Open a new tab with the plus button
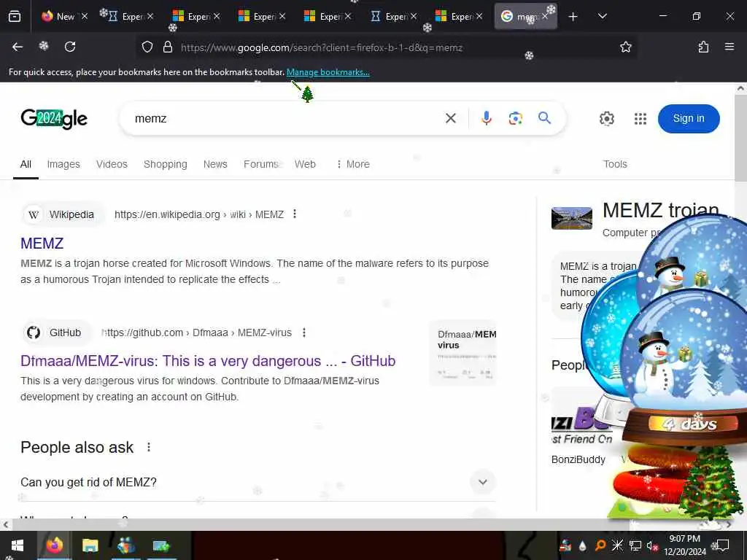The image size is (747, 560). click(x=573, y=17)
